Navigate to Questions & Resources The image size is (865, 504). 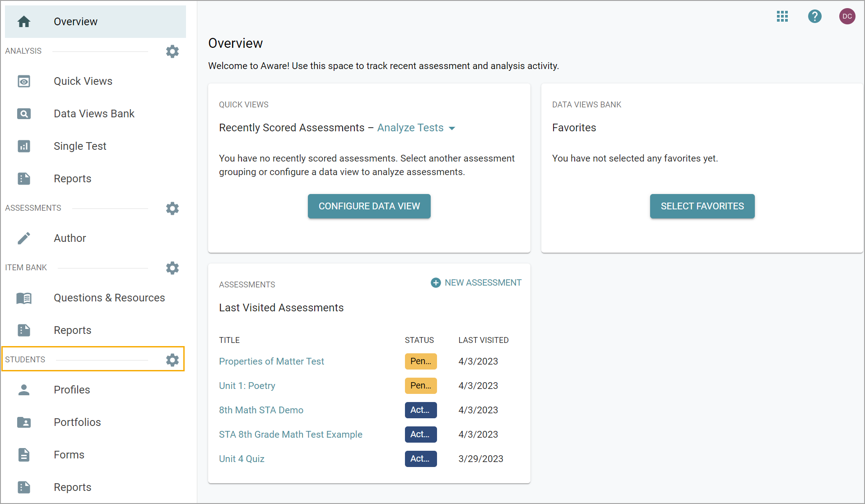click(109, 298)
